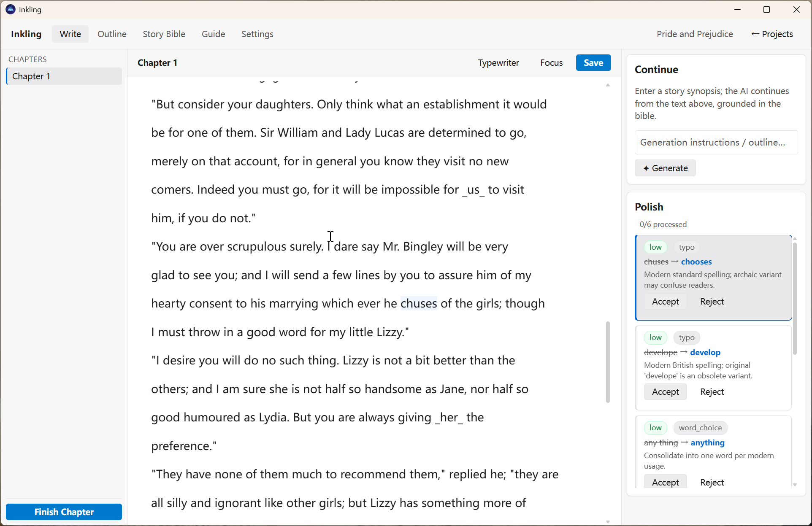Accept the chuses to chooses suggestion
The image size is (812, 526).
pos(665,302)
